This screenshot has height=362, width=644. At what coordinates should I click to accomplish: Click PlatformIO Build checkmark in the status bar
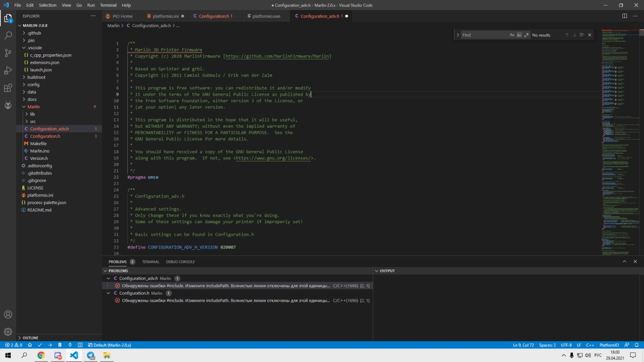[x=40, y=345]
